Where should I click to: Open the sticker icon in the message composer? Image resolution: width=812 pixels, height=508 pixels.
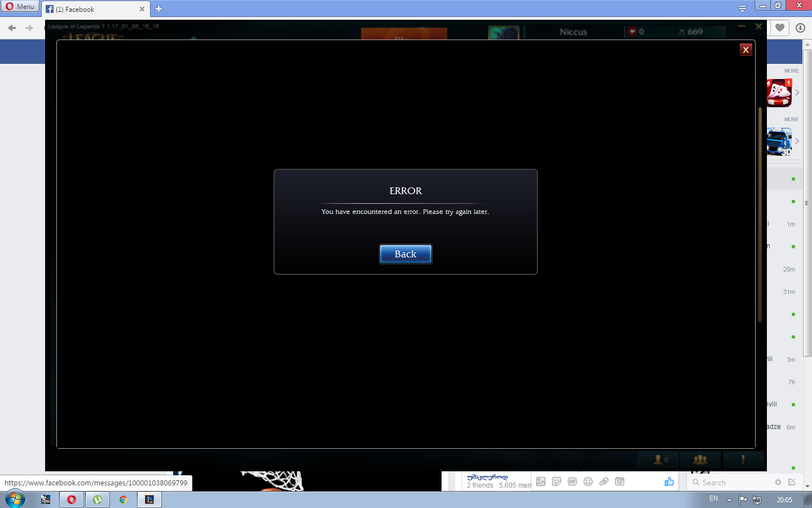(557, 481)
